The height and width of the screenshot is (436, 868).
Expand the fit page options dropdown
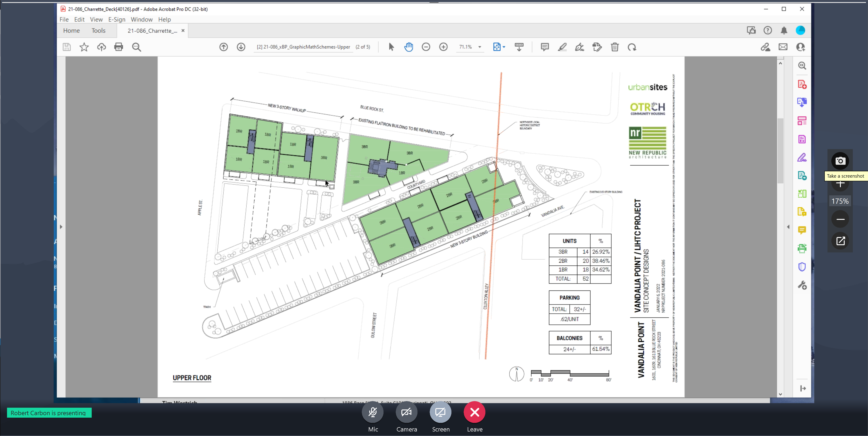click(504, 47)
